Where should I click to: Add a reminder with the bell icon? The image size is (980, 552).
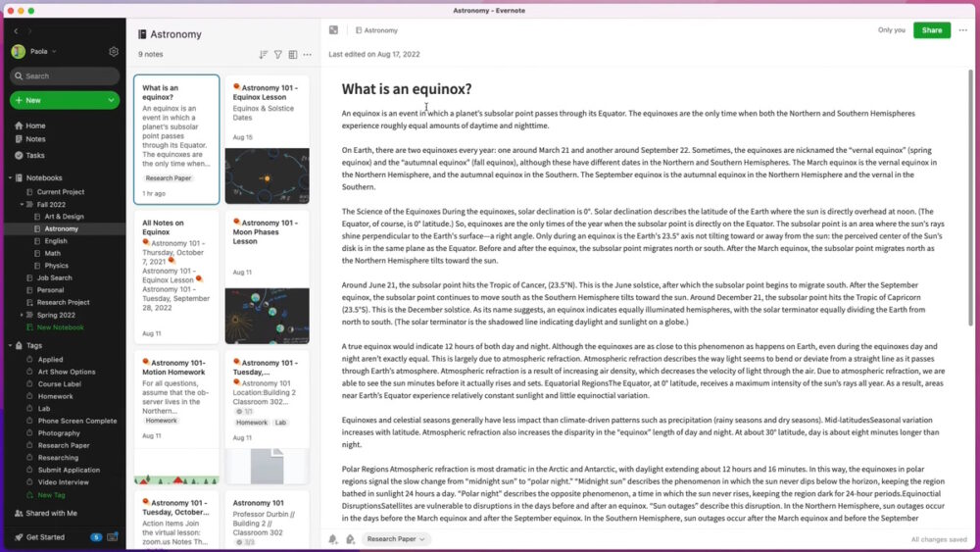pos(333,539)
